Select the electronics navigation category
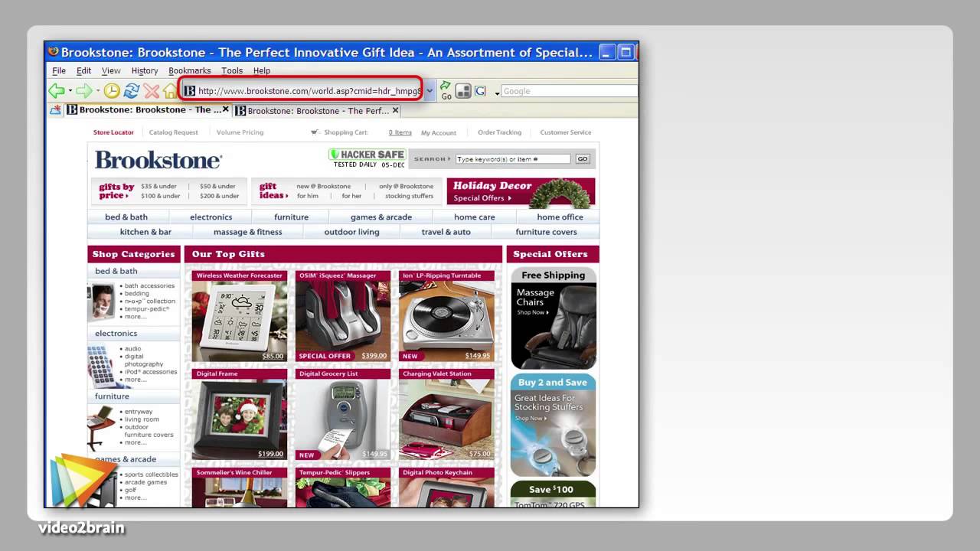Image resolution: width=980 pixels, height=551 pixels. pyautogui.click(x=211, y=217)
